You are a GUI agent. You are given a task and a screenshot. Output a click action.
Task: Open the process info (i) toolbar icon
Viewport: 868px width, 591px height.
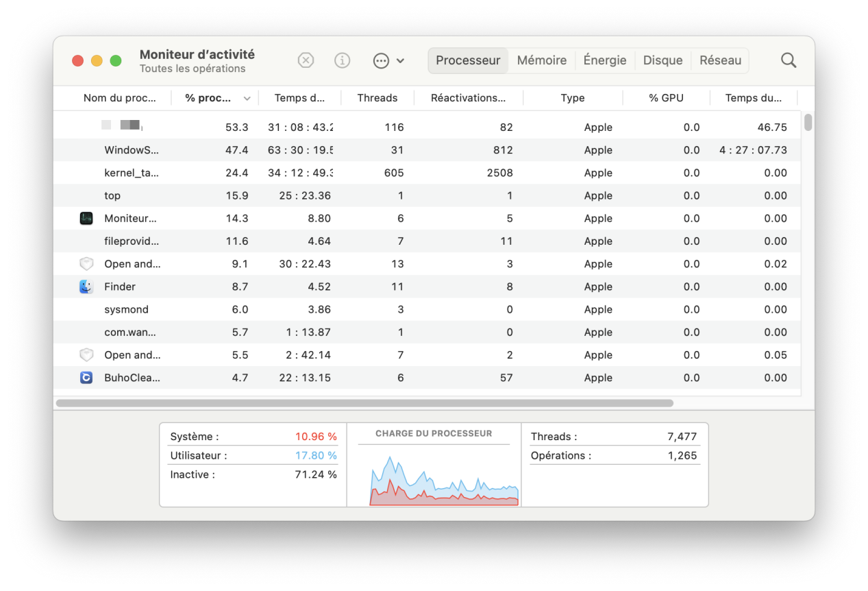coord(342,60)
